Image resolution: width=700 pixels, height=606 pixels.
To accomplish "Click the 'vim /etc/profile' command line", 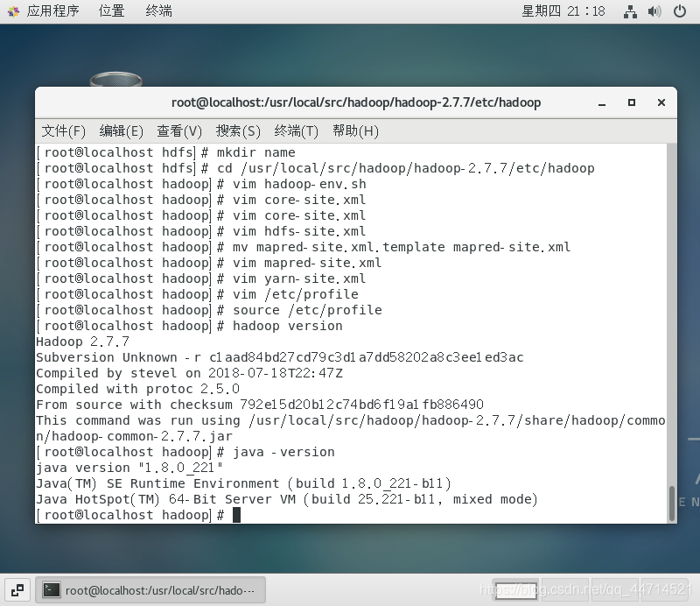I will coord(198,294).
